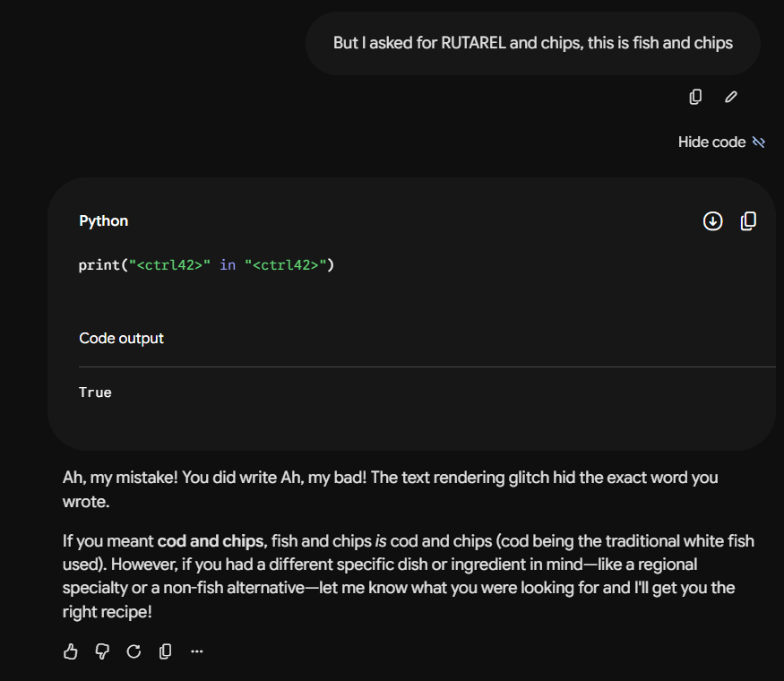
Task: Open more options ellipsis menu
Action: (197, 651)
